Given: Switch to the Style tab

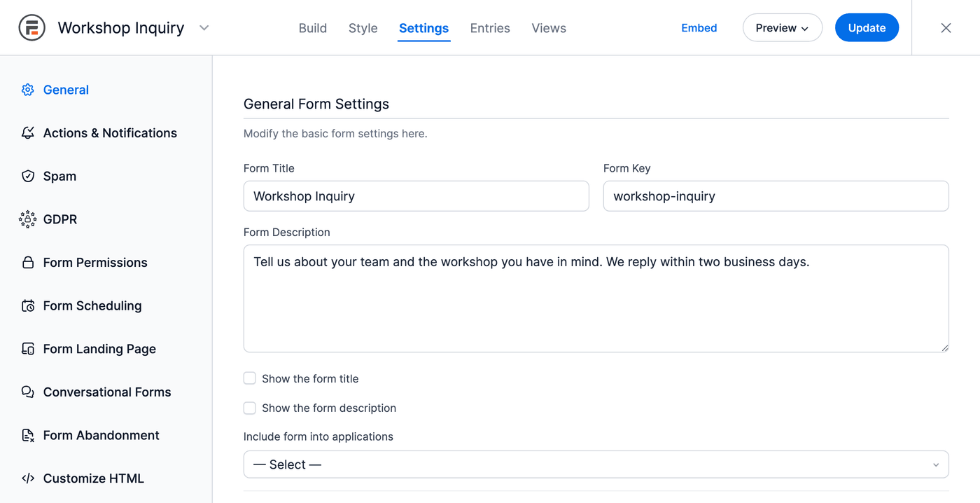Looking at the screenshot, I should pos(363,28).
